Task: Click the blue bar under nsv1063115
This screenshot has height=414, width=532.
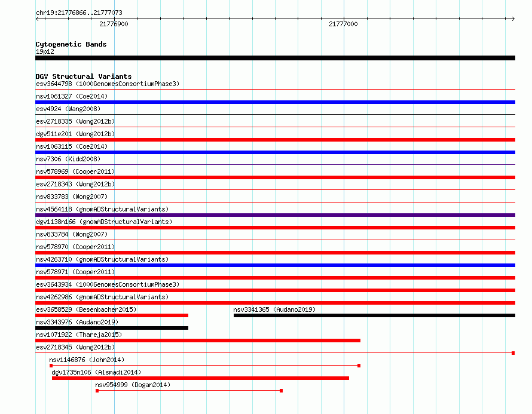Action: tap(275, 152)
